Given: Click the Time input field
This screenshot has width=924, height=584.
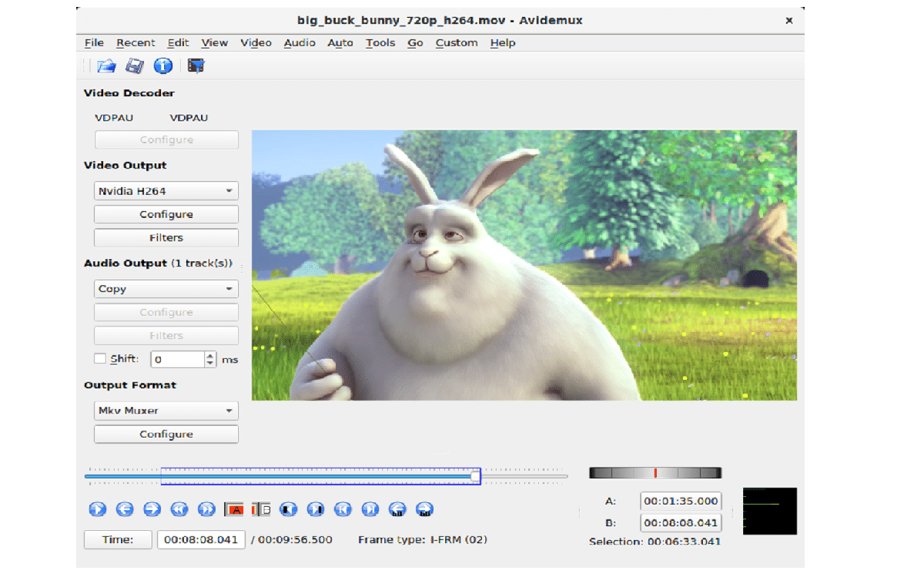Looking at the screenshot, I should (201, 539).
